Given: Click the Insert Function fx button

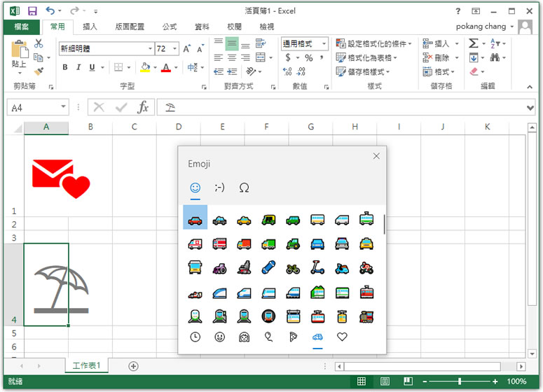Looking at the screenshot, I should [143, 107].
